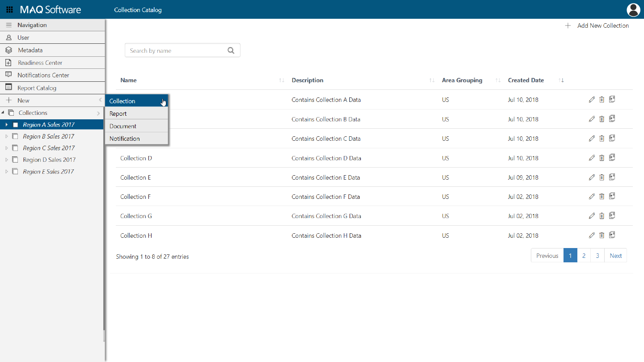Viewport: 644px width, 362px height.
Task: Sort by the Area Grouping column arrows
Action: point(498,80)
